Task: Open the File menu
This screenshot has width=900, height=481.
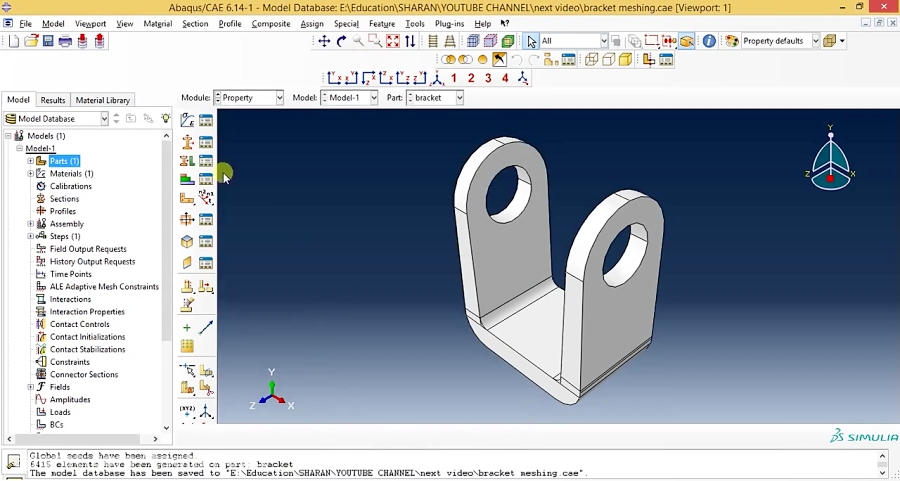Action: (x=25, y=24)
